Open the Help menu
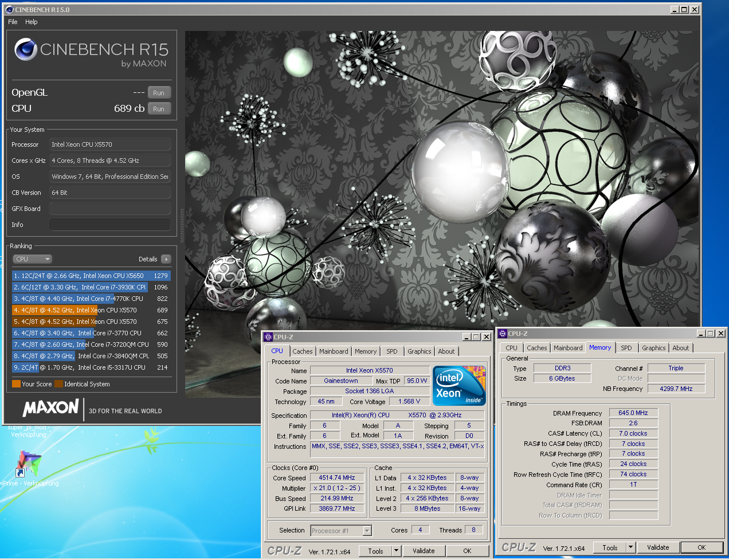The height and width of the screenshot is (560, 729). [x=32, y=22]
